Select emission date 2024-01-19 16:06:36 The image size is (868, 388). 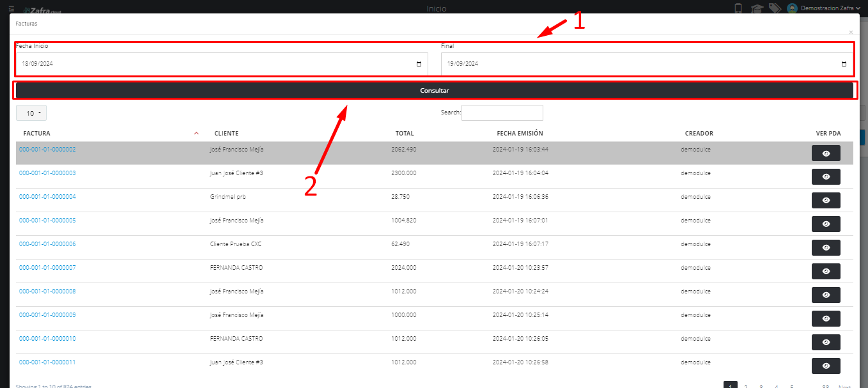click(x=520, y=196)
